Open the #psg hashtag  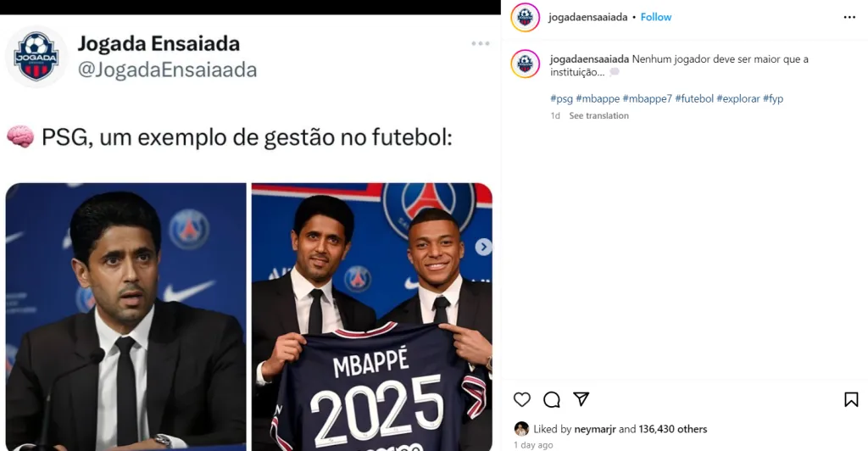561,98
